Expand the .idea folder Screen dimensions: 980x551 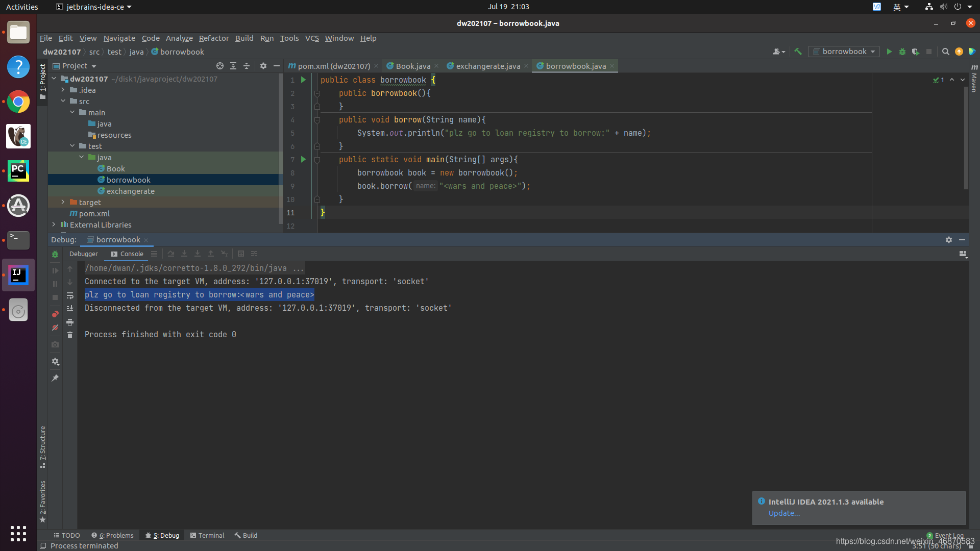(x=63, y=90)
